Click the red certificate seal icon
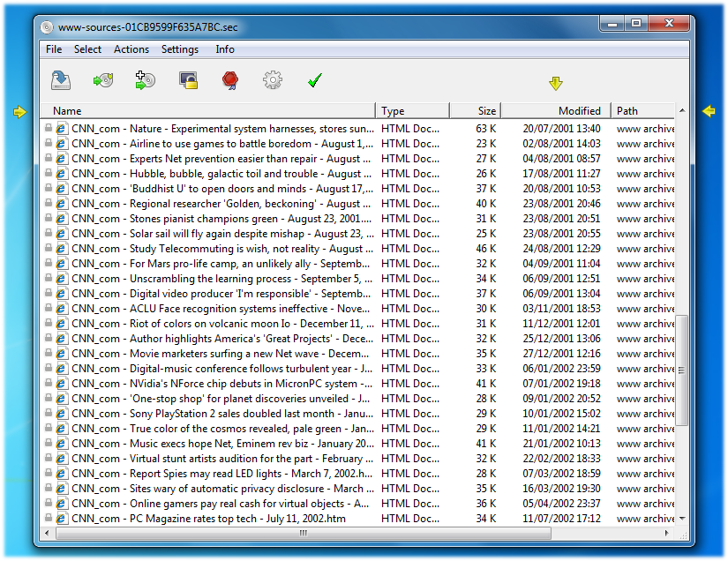 pyautogui.click(x=229, y=79)
